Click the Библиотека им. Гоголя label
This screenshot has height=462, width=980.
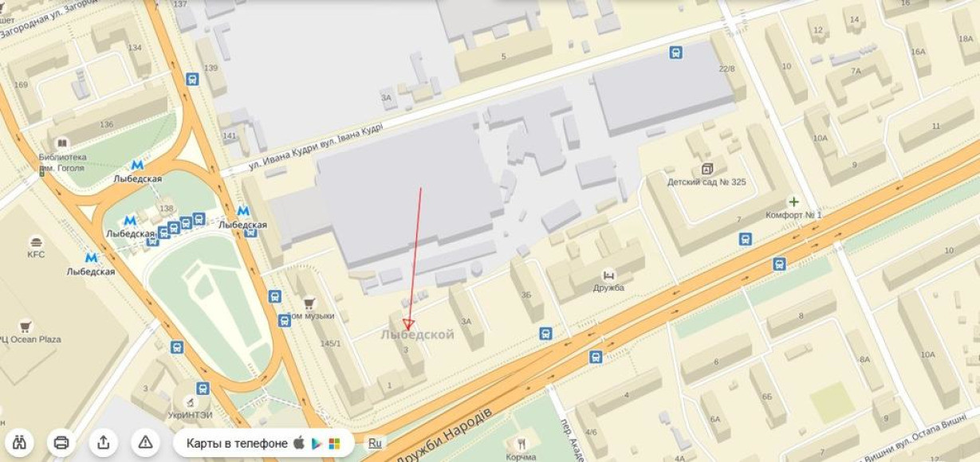[62, 162]
